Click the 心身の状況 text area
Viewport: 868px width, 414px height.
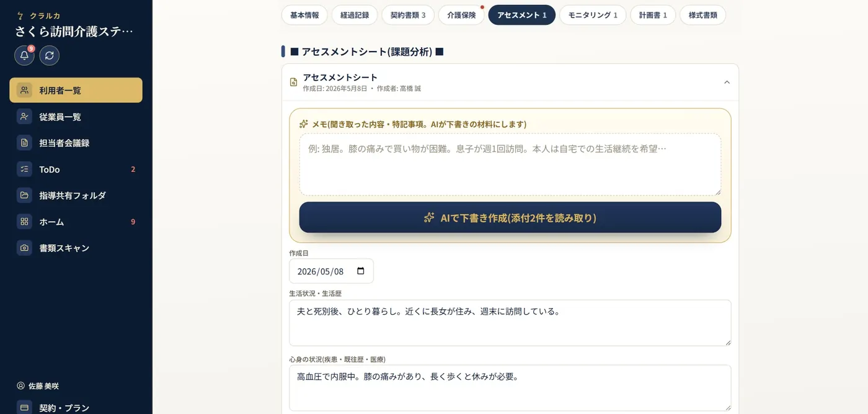pos(510,387)
